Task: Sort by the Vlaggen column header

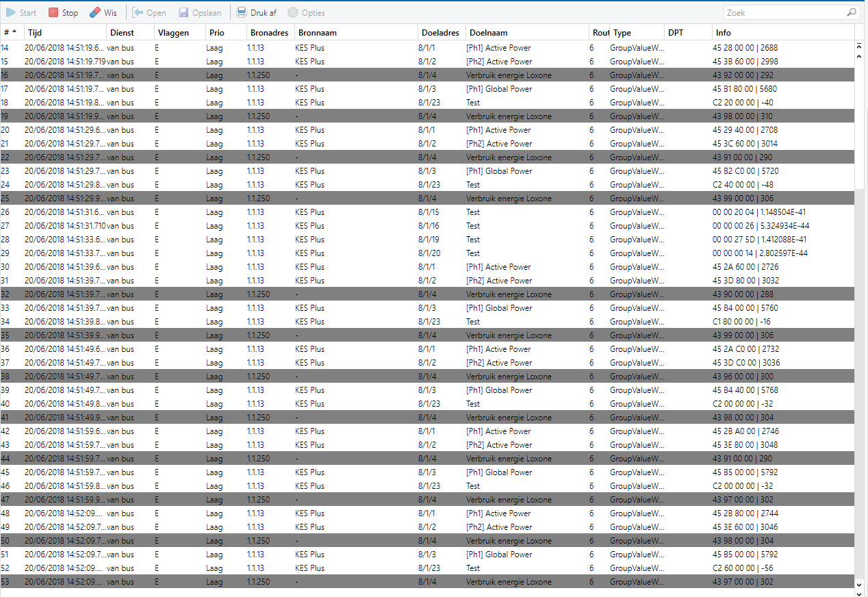Action: click(x=180, y=32)
